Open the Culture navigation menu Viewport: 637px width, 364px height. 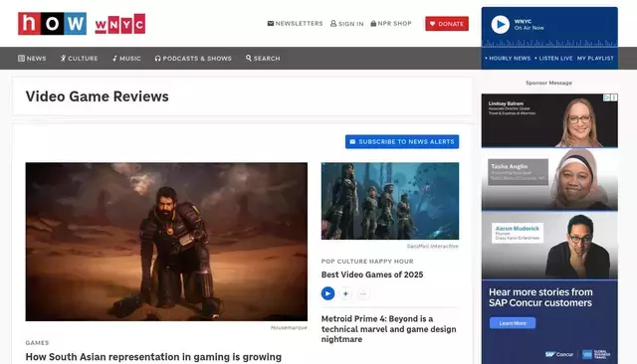click(80, 59)
